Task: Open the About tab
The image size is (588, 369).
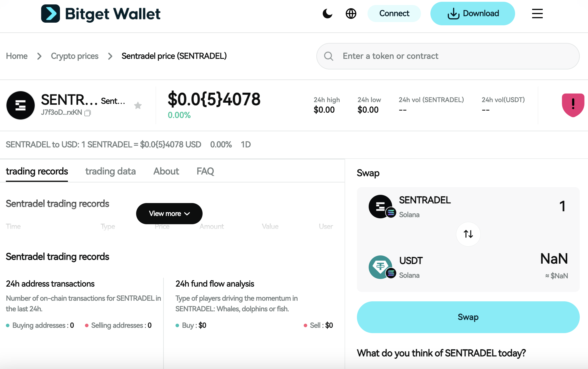Action: coord(166,171)
